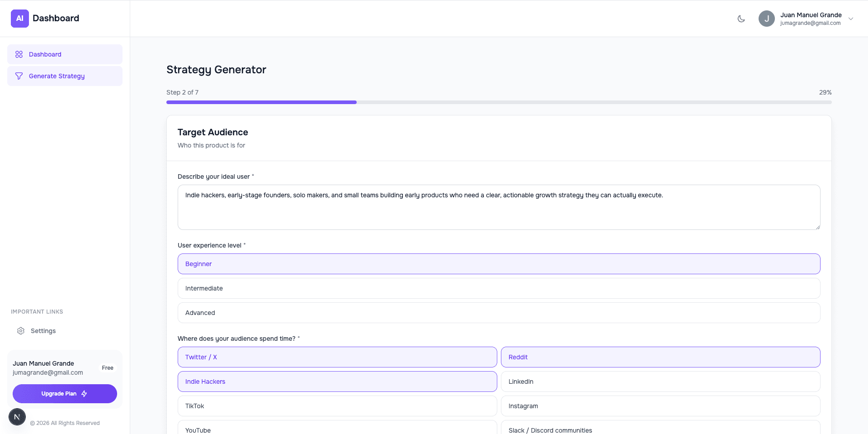Toggle the Reddit option

(660, 357)
